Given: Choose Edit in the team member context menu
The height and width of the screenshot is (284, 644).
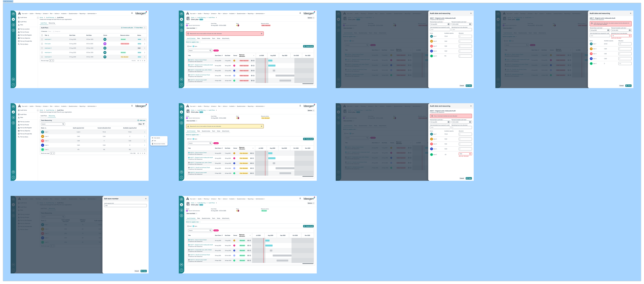Looking at the screenshot, I should [155, 141].
